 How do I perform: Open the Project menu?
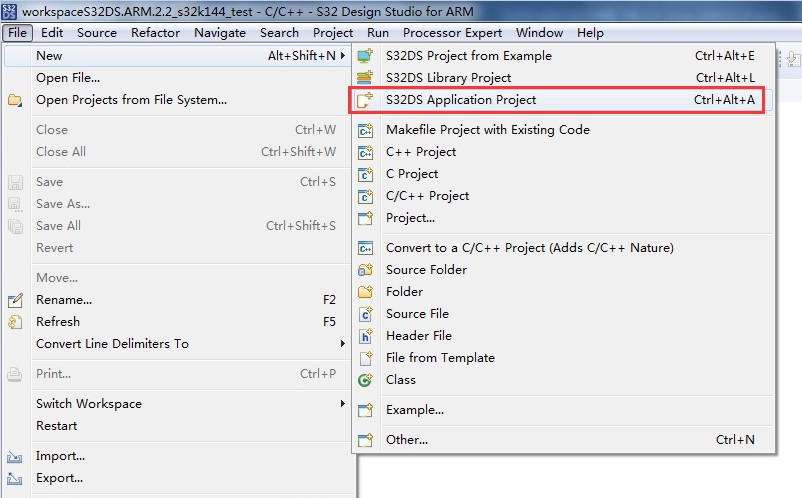tap(333, 33)
